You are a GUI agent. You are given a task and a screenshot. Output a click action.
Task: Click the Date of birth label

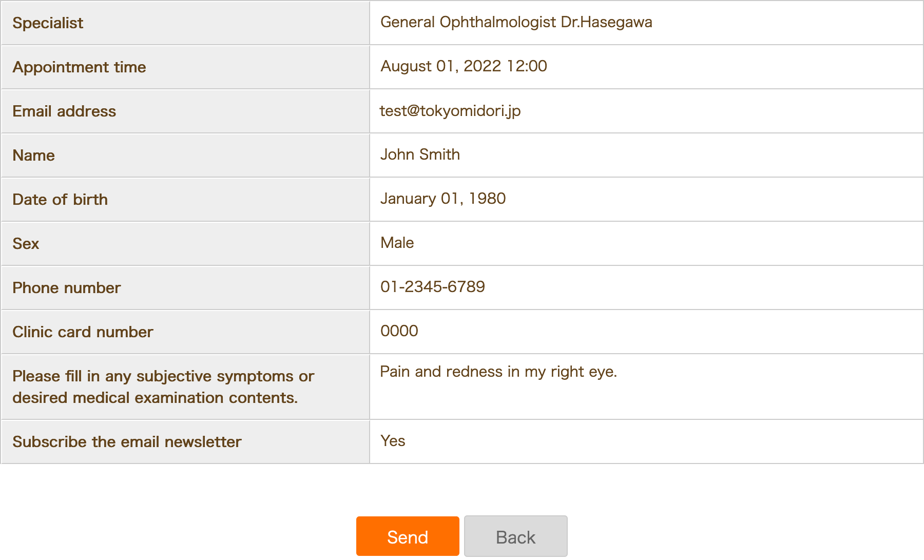60,200
